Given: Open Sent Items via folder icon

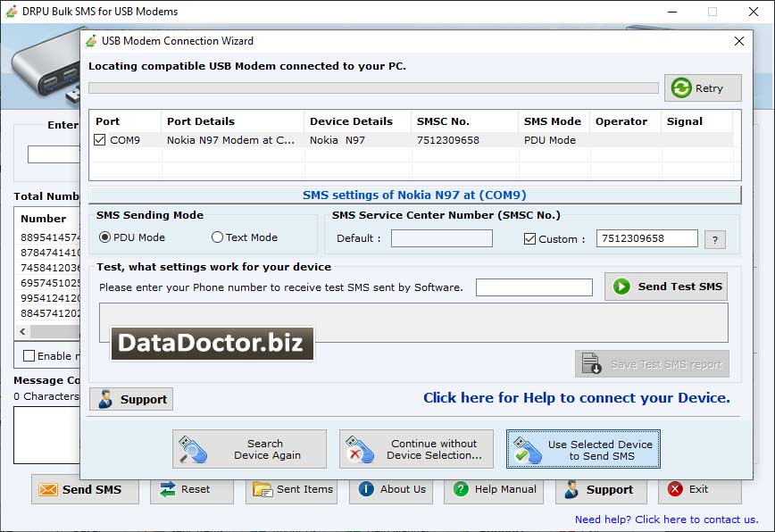Looking at the screenshot, I should pyautogui.click(x=260, y=488).
